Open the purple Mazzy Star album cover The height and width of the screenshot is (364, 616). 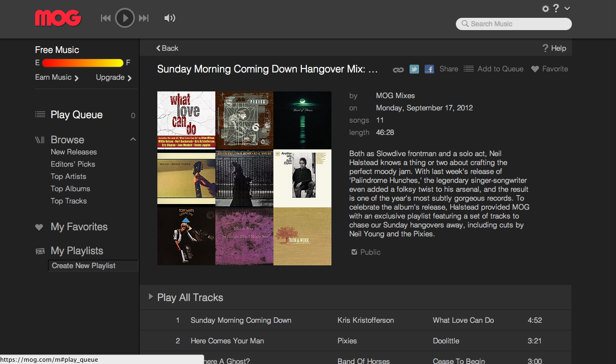pyautogui.click(x=244, y=236)
